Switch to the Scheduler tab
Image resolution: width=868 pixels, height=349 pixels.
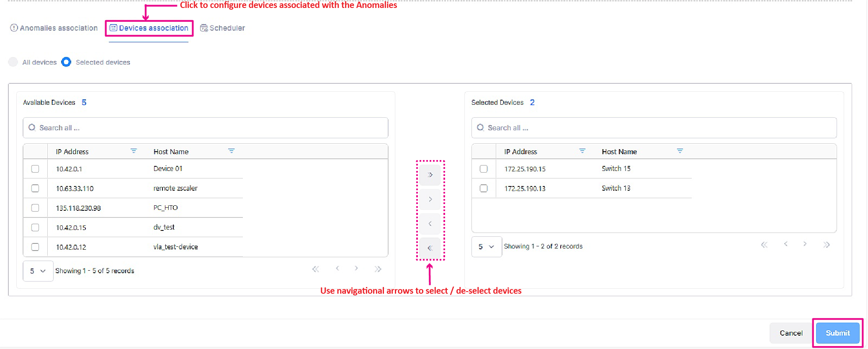[223, 28]
